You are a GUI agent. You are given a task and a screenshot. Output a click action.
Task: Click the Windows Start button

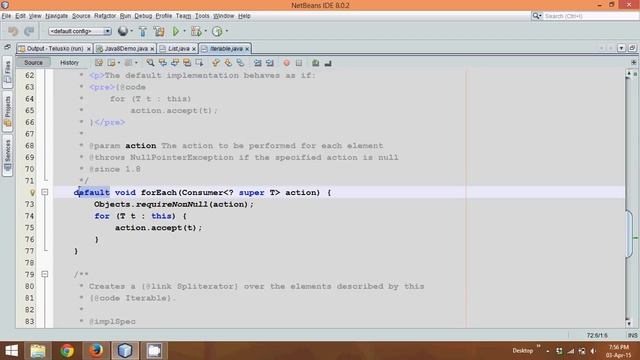pyautogui.click(x=11, y=351)
